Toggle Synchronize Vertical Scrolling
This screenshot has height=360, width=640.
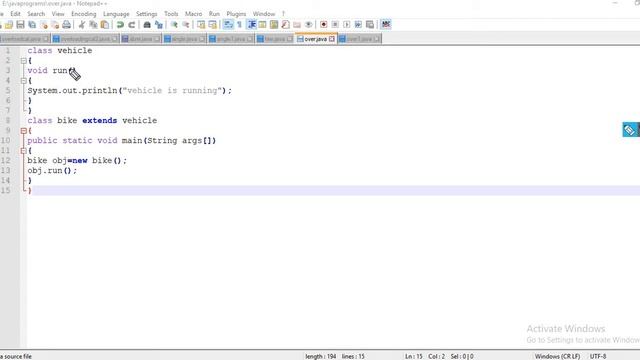pyautogui.click(x=201, y=25)
